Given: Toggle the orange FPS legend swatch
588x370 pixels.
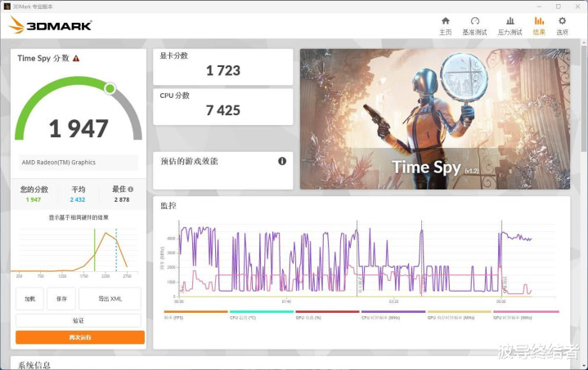Looking at the screenshot, I should (195, 311).
